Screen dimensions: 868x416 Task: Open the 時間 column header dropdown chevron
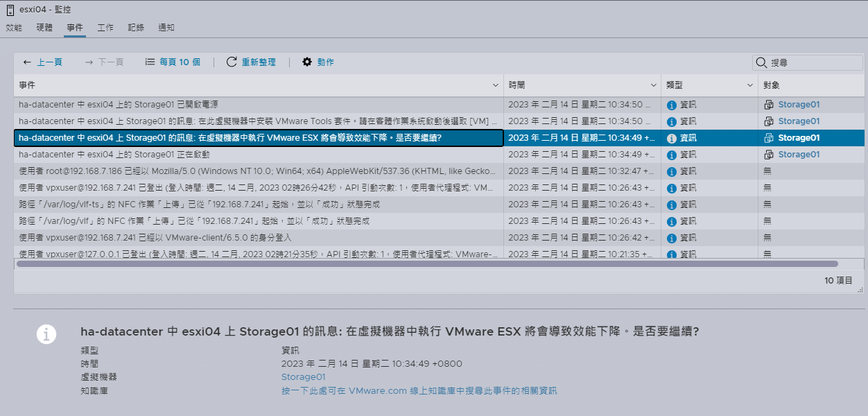654,85
